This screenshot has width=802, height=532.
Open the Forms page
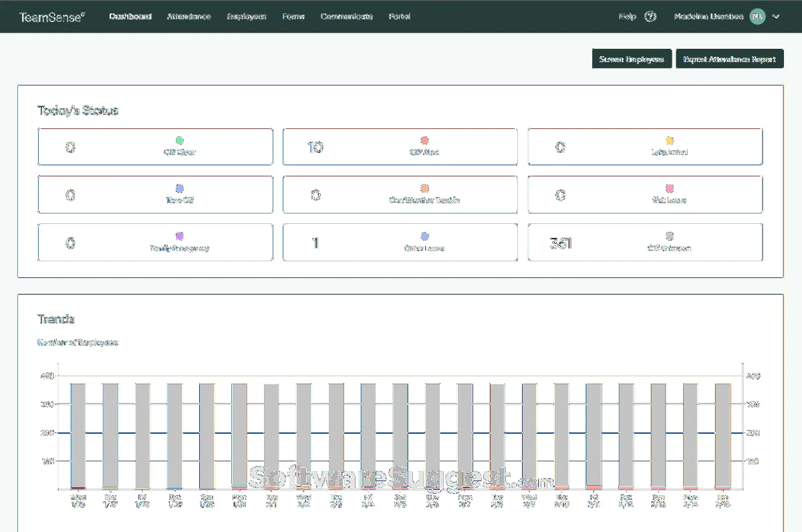click(x=293, y=17)
